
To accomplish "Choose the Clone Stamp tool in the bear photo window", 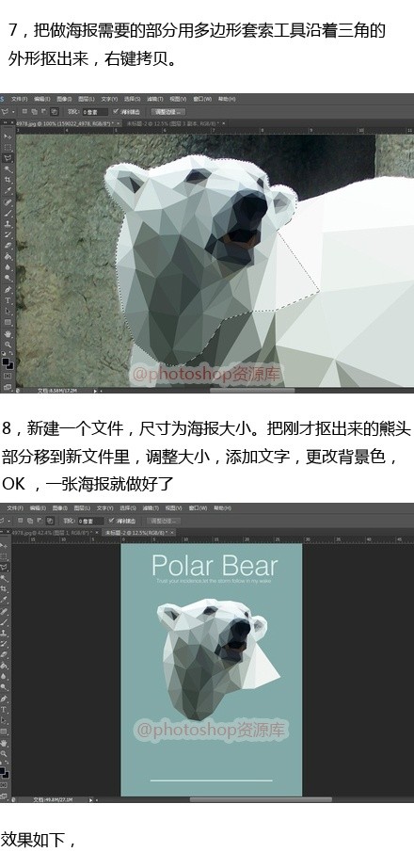I will pyautogui.click(x=8, y=224).
